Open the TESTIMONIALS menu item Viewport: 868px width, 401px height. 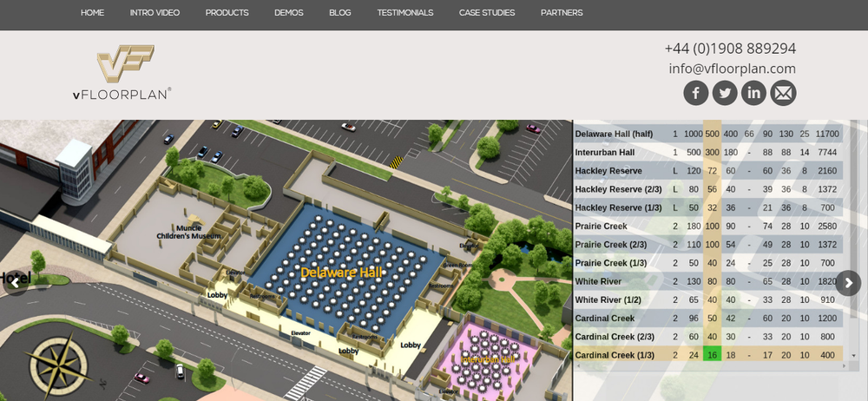point(405,13)
